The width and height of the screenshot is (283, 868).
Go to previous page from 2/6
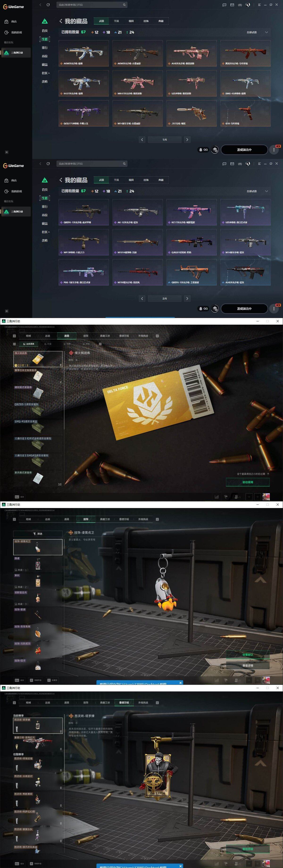click(142, 299)
